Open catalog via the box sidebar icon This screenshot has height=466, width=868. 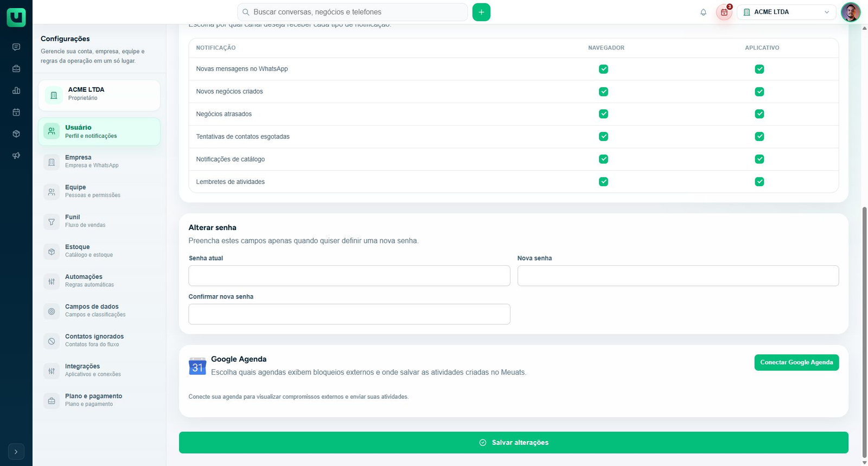pos(16,134)
